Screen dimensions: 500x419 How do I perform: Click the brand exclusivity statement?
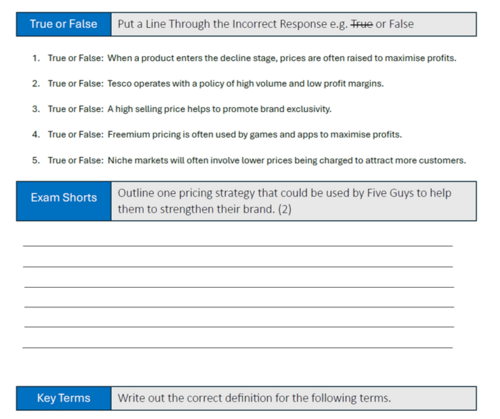pyautogui.click(x=219, y=109)
